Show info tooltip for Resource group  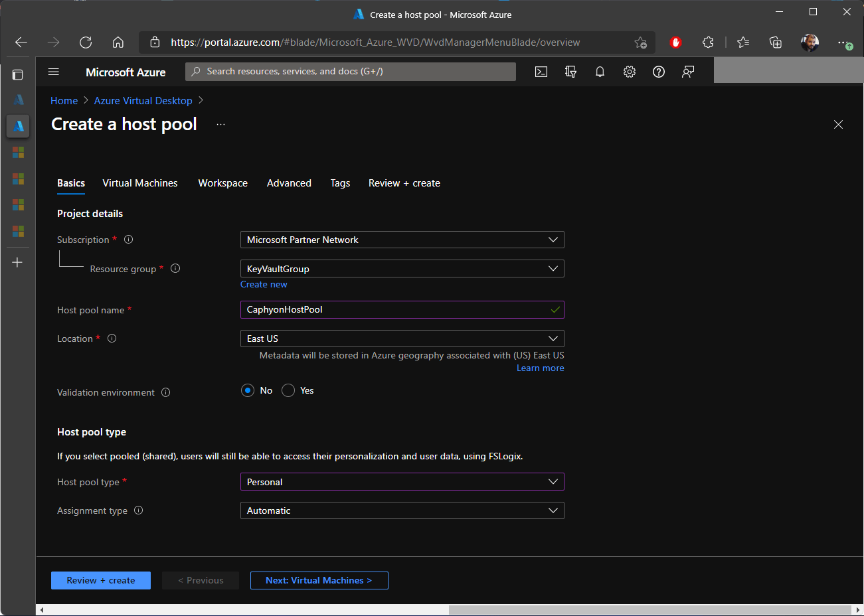(x=175, y=268)
